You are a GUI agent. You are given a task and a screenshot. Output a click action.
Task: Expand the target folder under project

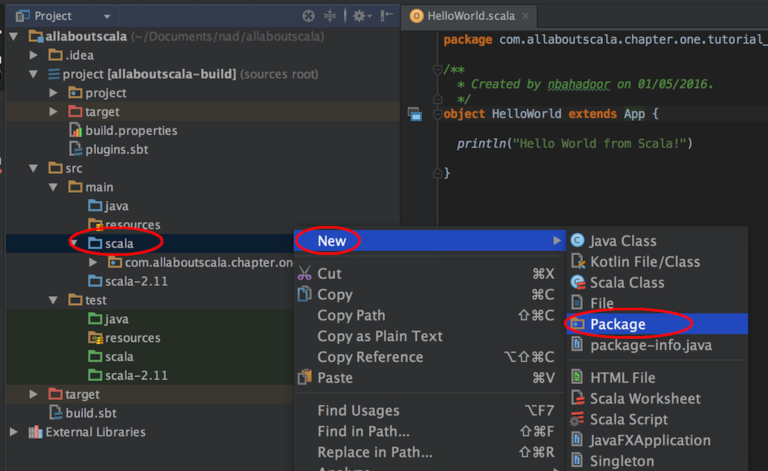tap(53, 112)
